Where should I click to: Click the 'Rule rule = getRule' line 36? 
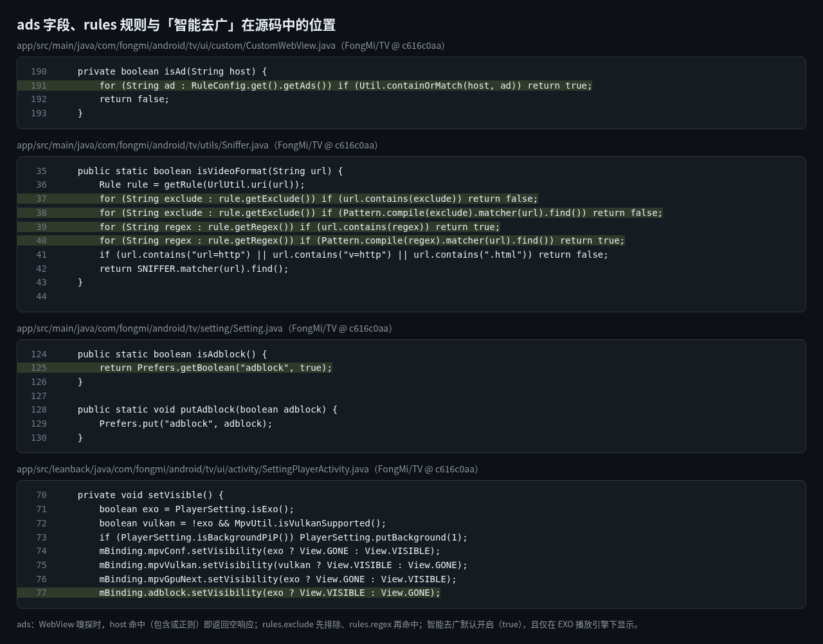[202, 184]
